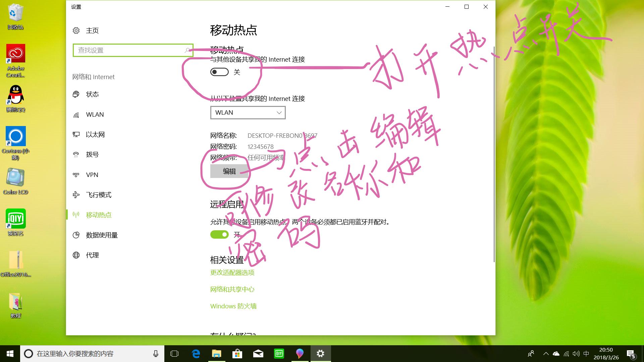The image size is (644, 362).
Task: Open the WLAN settings page
Action: (95, 114)
